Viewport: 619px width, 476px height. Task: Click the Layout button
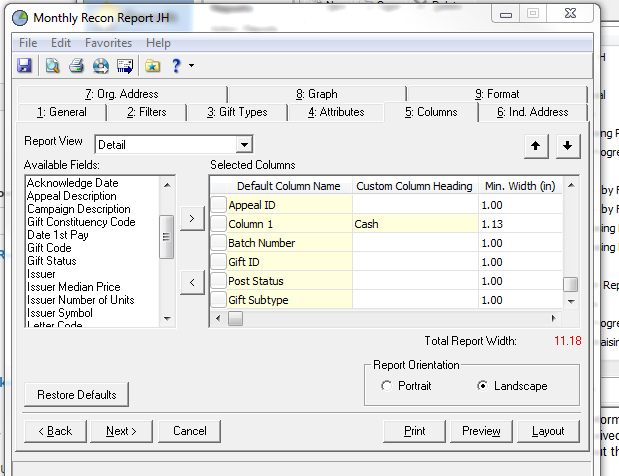click(548, 431)
